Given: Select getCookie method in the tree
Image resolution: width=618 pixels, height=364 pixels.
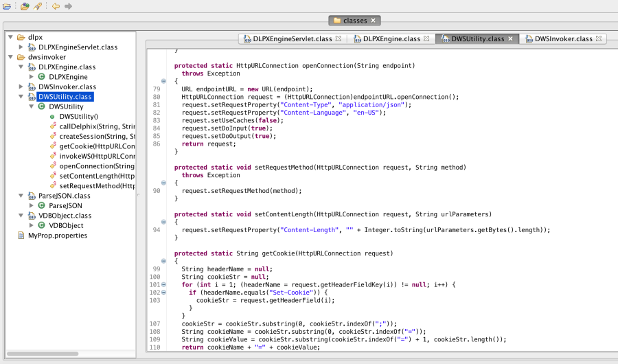Looking at the screenshot, I should [x=97, y=146].
